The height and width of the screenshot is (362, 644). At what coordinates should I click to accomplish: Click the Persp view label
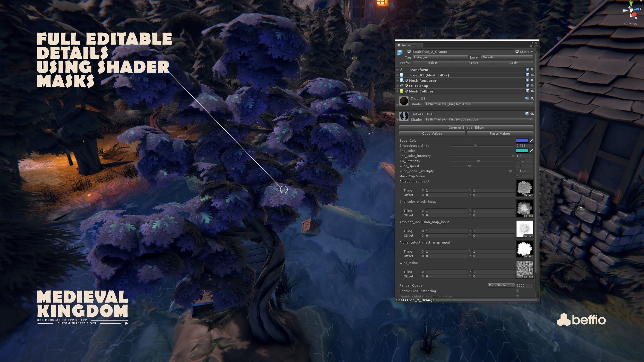point(630,24)
